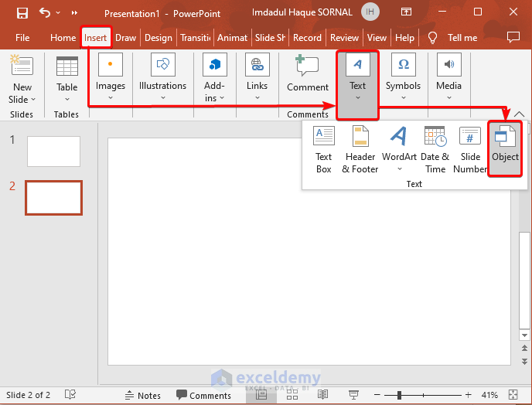Go to previous slide with double-up arrow

[x=524, y=348]
